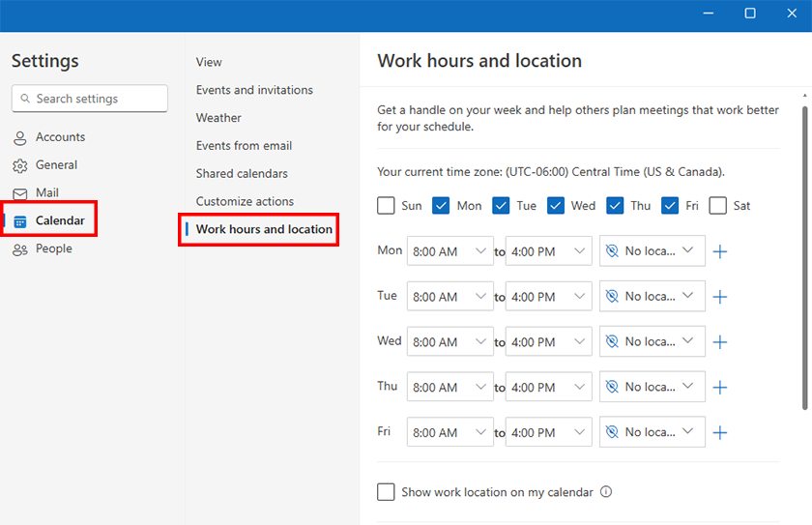Expand Tuesday end time 4:00 PM dropdown
812x525 pixels.
click(548, 297)
